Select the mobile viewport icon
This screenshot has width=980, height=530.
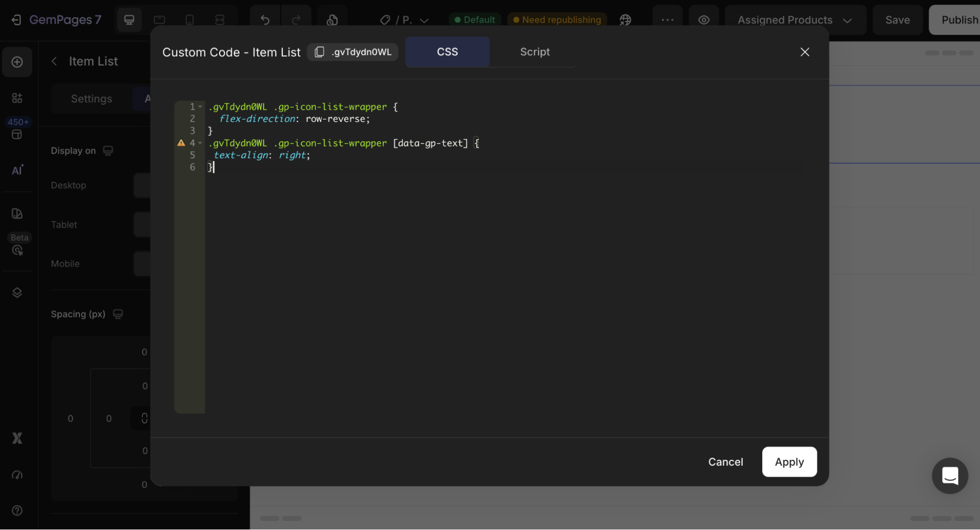(190, 20)
